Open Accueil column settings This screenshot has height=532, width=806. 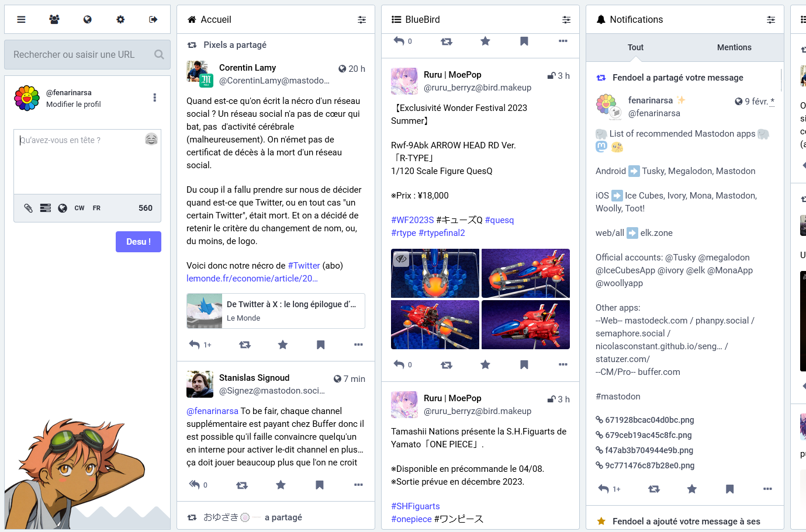(x=362, y=20)
